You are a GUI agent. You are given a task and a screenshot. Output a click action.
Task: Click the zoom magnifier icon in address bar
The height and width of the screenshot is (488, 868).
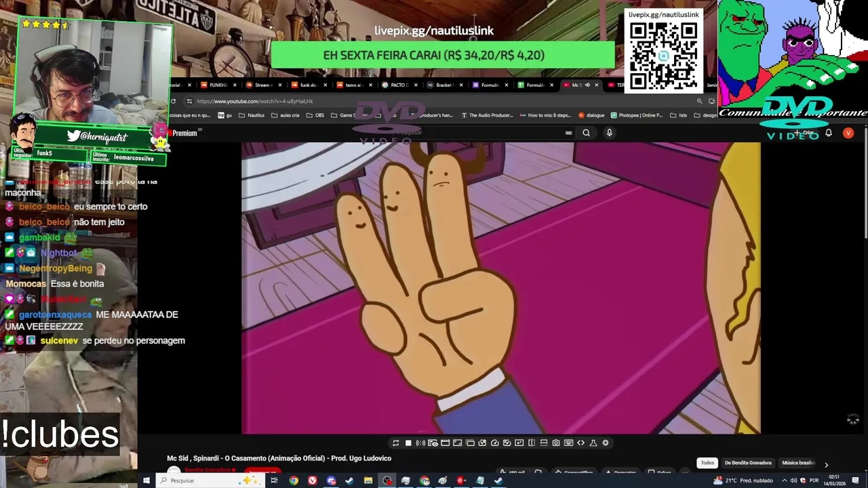699,101
